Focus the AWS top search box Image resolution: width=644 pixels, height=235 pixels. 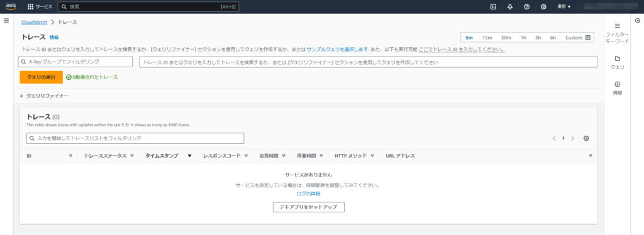148,6
